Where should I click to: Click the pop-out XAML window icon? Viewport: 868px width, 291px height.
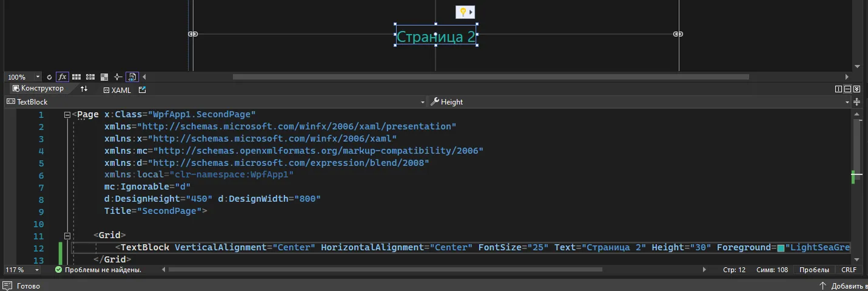pyautogui.click(x=143, y=90)
